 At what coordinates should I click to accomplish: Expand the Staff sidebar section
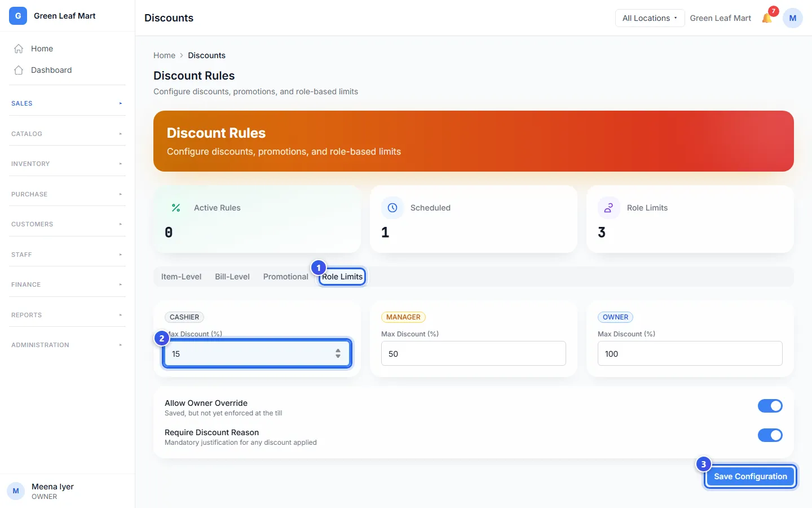click(67, 255)
